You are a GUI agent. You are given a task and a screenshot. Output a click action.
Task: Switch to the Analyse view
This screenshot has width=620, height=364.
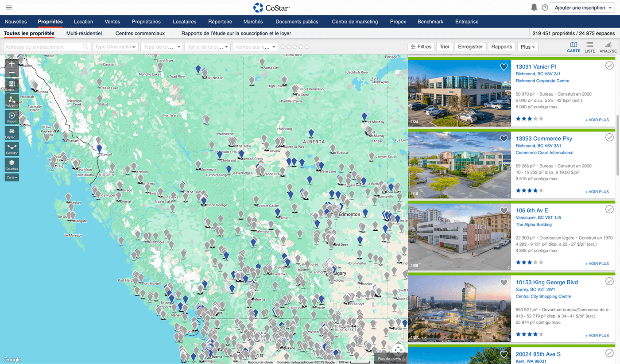[608, 47]
